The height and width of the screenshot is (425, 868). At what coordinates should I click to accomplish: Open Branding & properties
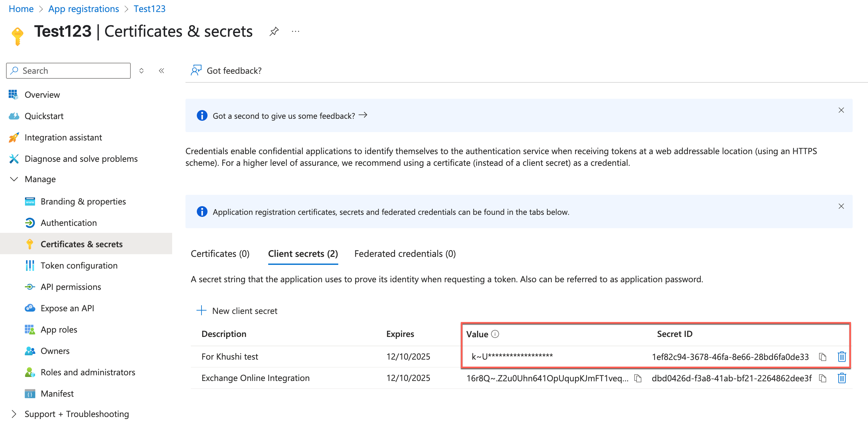(x=83, y=201)
